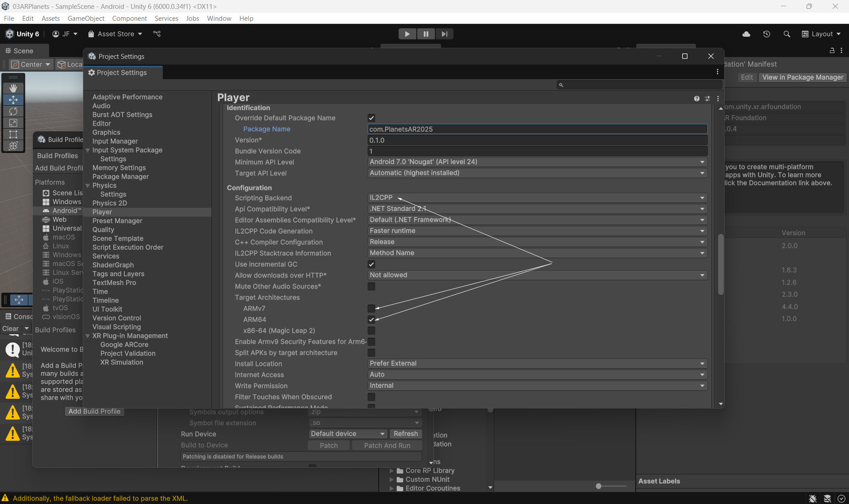Open the GameObject menu
The height and width of the screenshot is (504, 849).
click(86, 18)
